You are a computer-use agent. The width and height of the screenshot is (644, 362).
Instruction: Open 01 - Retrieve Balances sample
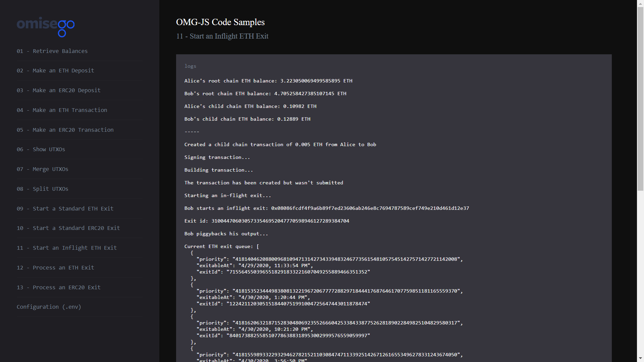coord(52,51)
